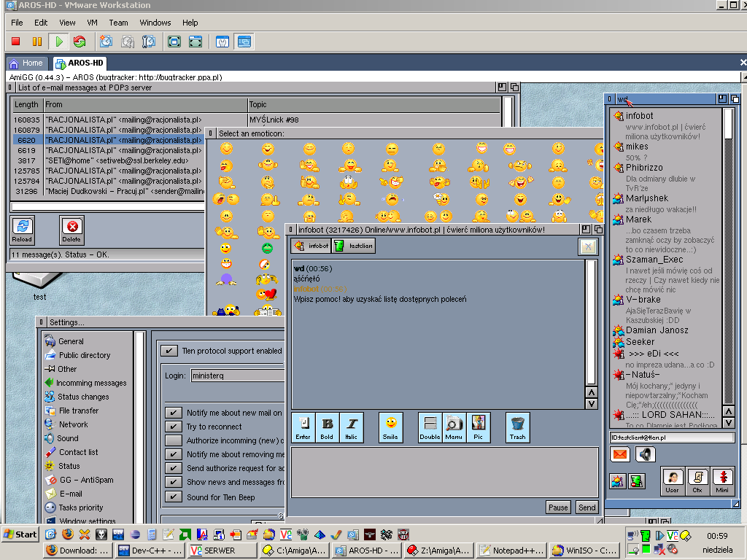Click the Pic icon in chat toolbar
The image size is (747, 560).
point(479,427)
